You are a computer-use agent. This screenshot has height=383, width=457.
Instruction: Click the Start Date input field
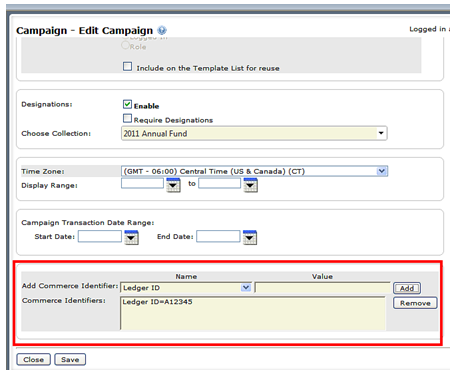click(x=100, y=236)
